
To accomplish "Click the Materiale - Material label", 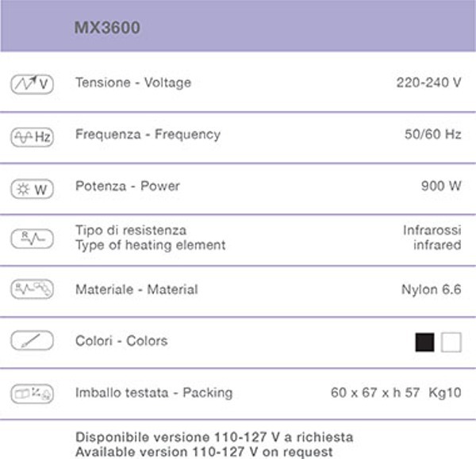I will pos(136,289).
